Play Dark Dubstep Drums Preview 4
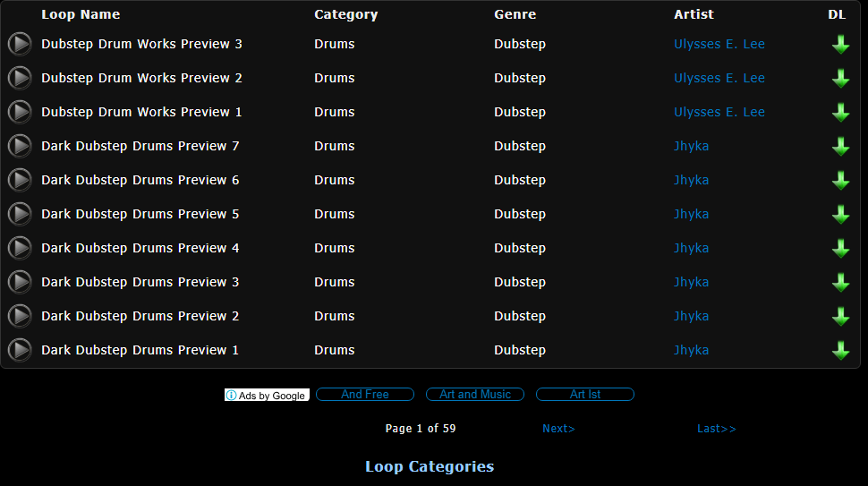 coord(20,248)
